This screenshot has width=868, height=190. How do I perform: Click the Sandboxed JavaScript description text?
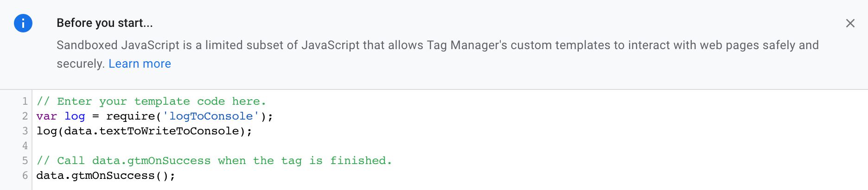point(437,54)
